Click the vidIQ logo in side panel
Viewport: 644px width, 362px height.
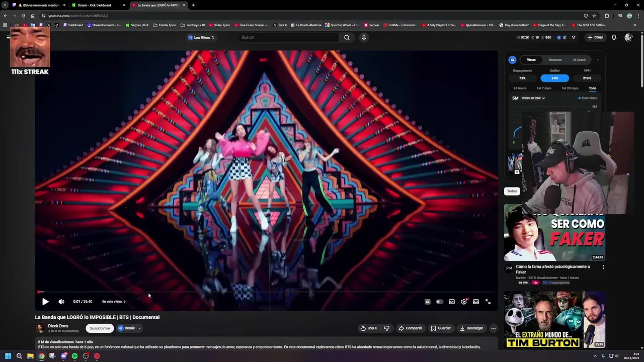[x=512, y=60]
